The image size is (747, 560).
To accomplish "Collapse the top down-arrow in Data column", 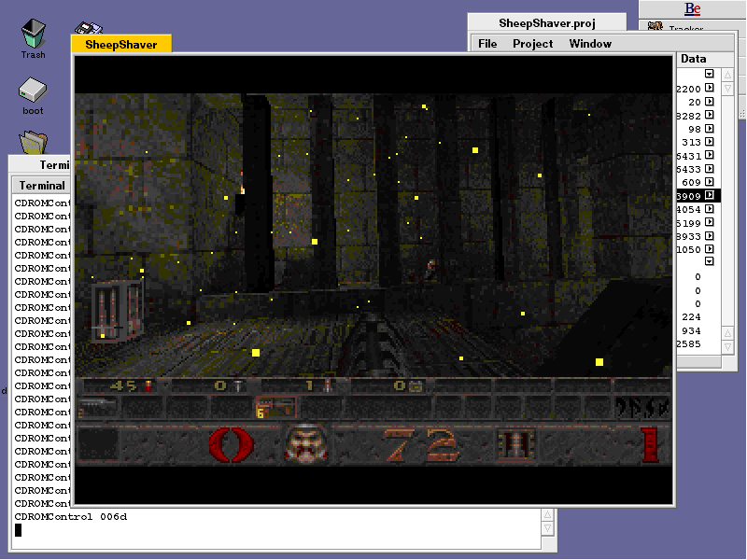I will click(710, 74).
